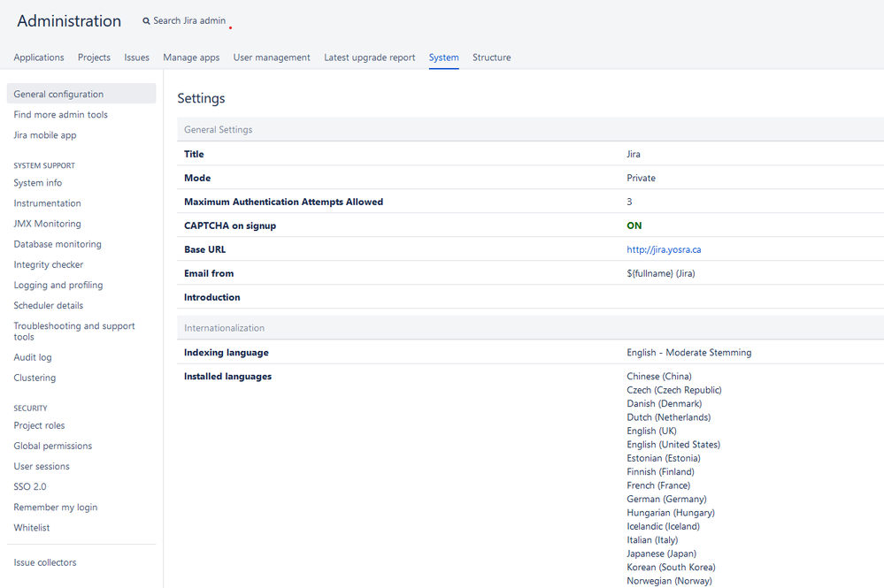View Scheduler details

pyautogui.click(x=49, y=305)
